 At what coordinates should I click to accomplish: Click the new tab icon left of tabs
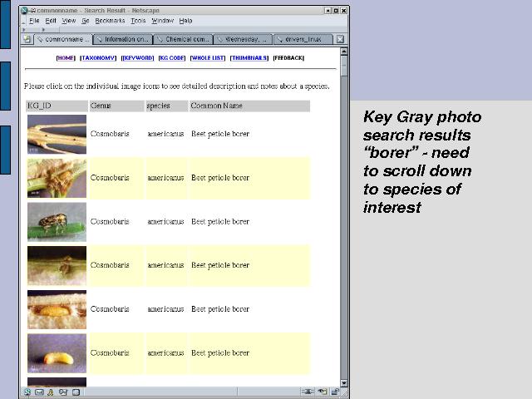(27, 39)
